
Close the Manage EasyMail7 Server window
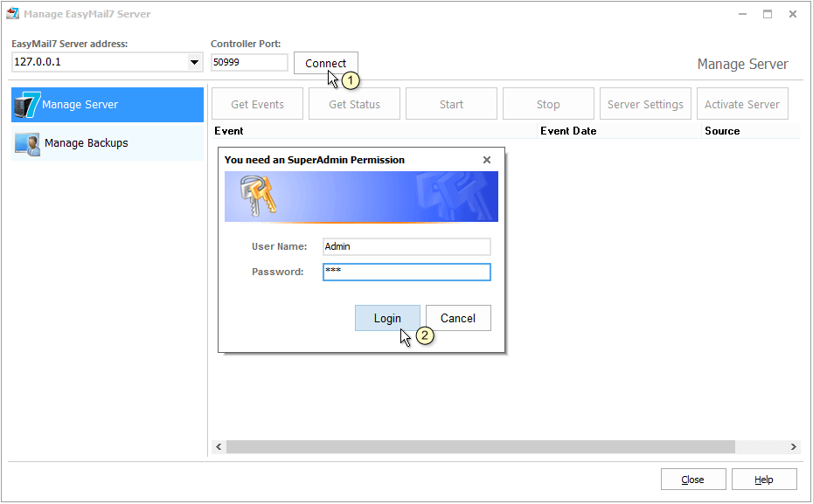click(x=793, y=14)
